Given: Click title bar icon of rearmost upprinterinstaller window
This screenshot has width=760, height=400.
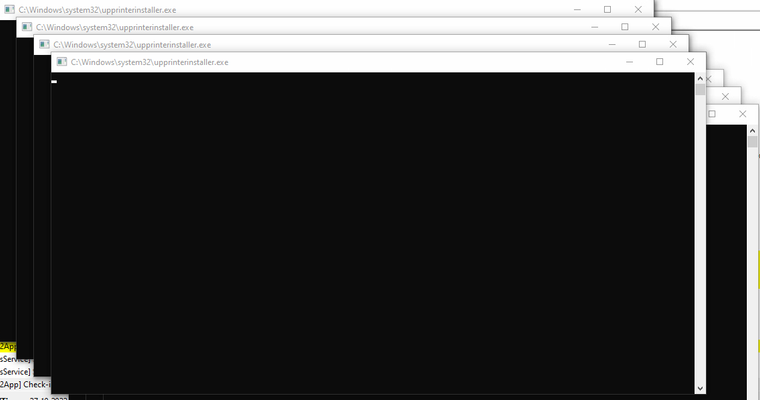Looking at the screenshot, I should pyautogui.click(x=9, y=9).
